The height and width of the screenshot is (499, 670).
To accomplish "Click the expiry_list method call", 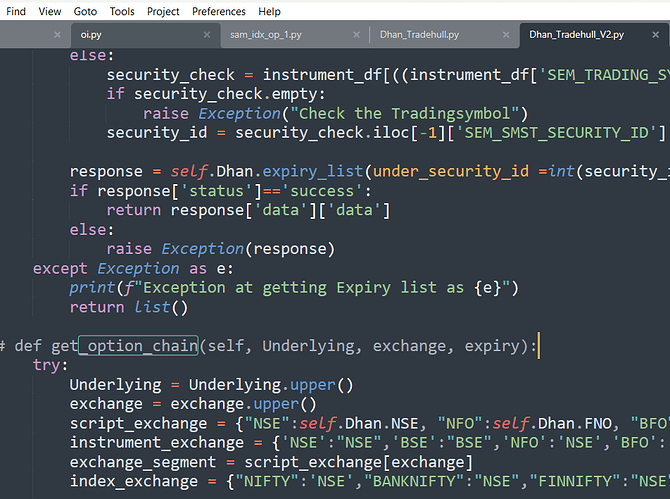I will click(x=313, y=172).
